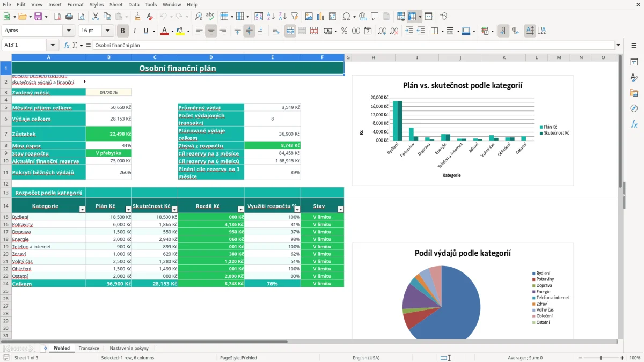The width and height of the screenshot is (644, 362).
Task: Switch to the Transakce sheet tab
Action: (89, 348)
